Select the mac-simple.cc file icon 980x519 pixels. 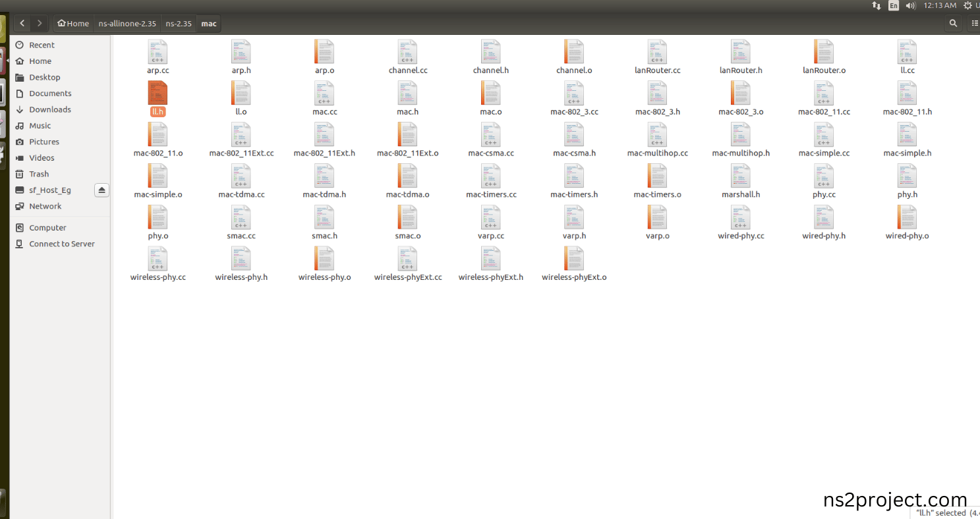tap(824, 135)
